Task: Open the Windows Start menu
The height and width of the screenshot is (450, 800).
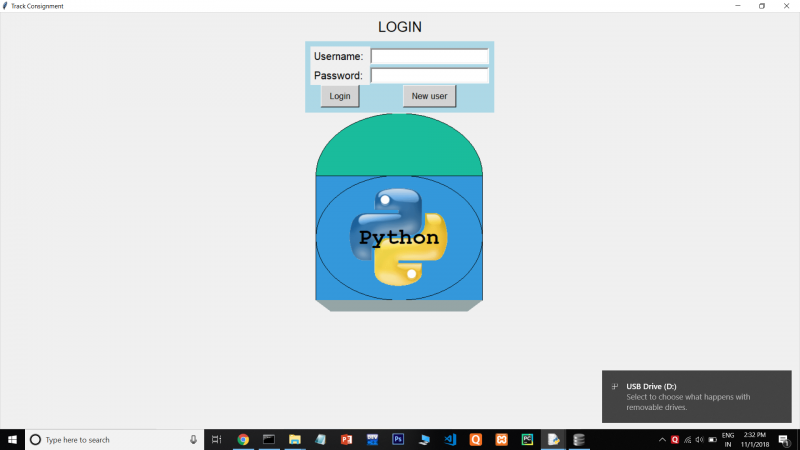Action: 12,439
